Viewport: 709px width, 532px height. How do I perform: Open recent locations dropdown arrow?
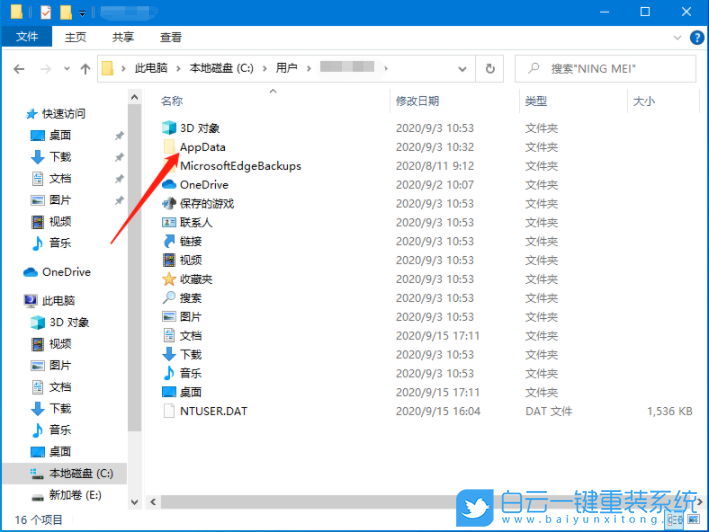(x=67, y=69)
